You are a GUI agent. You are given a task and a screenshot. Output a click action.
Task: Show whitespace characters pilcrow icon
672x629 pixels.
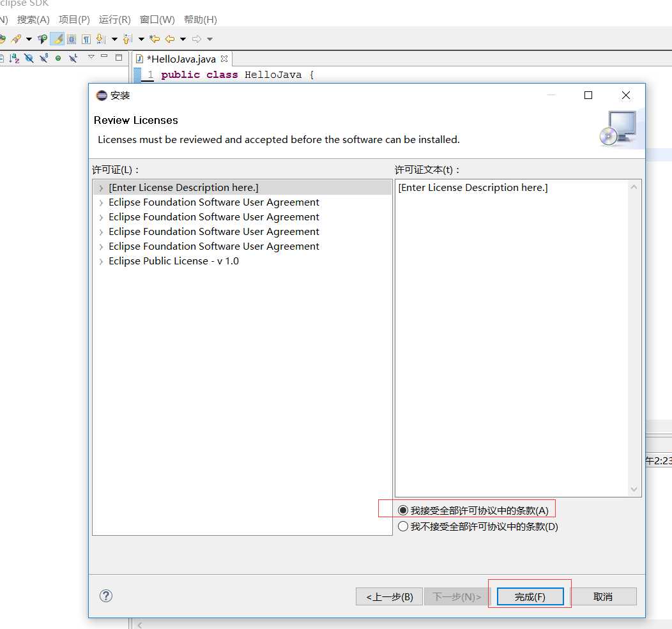(x=86, y=40)
